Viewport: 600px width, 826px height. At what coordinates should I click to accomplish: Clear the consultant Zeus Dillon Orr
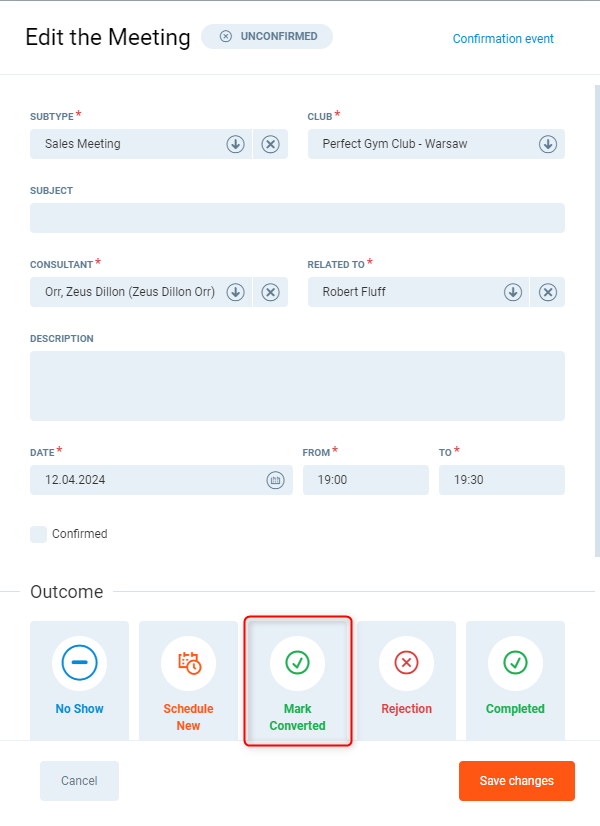pos(270,292)
